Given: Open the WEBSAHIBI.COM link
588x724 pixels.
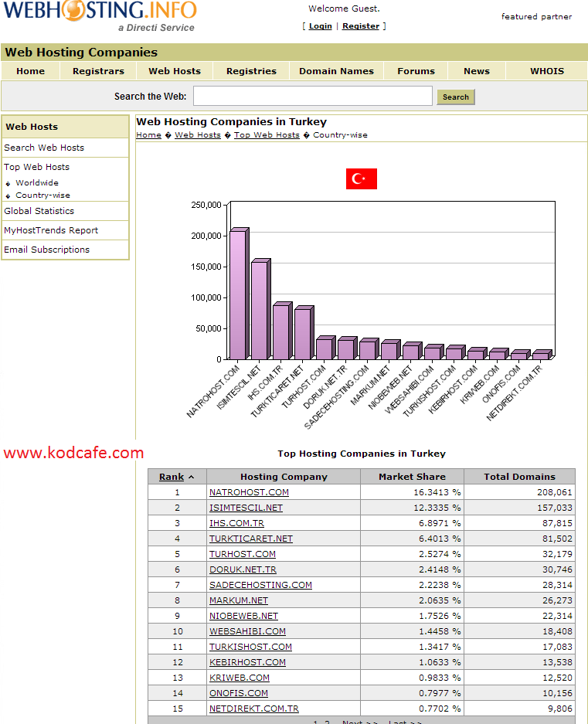Looking at the screenshot, I should pos(247,631).
